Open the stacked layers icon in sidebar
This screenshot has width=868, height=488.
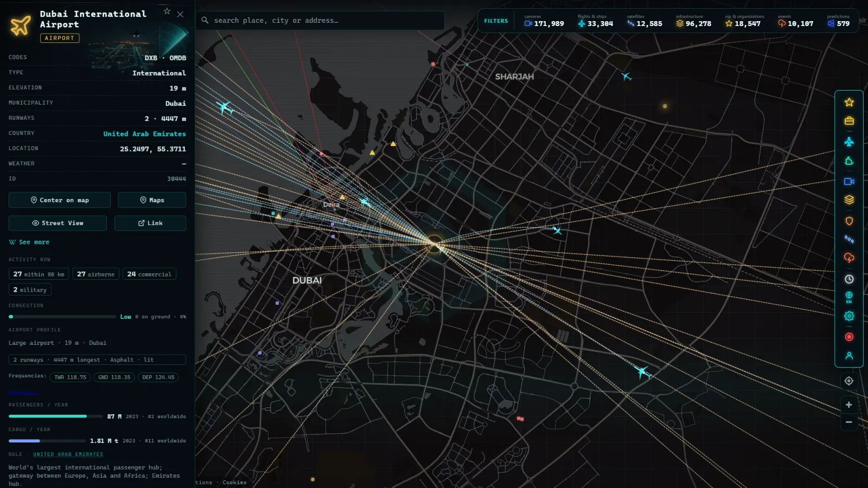coord(849,200)
